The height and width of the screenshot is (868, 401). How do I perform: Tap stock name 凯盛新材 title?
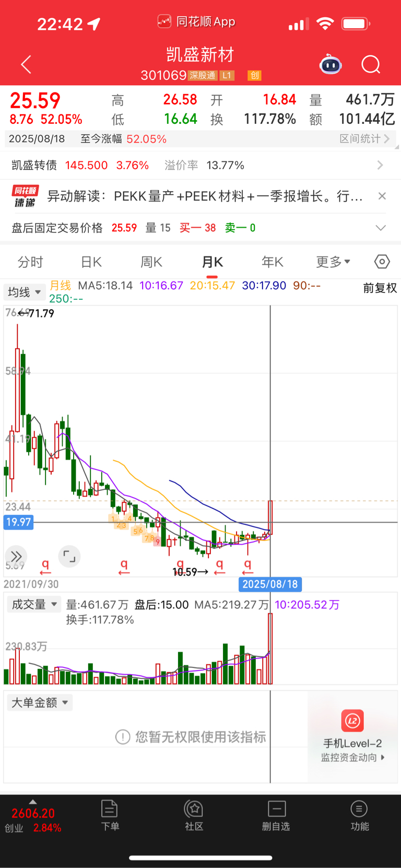(x=200, y=55)
